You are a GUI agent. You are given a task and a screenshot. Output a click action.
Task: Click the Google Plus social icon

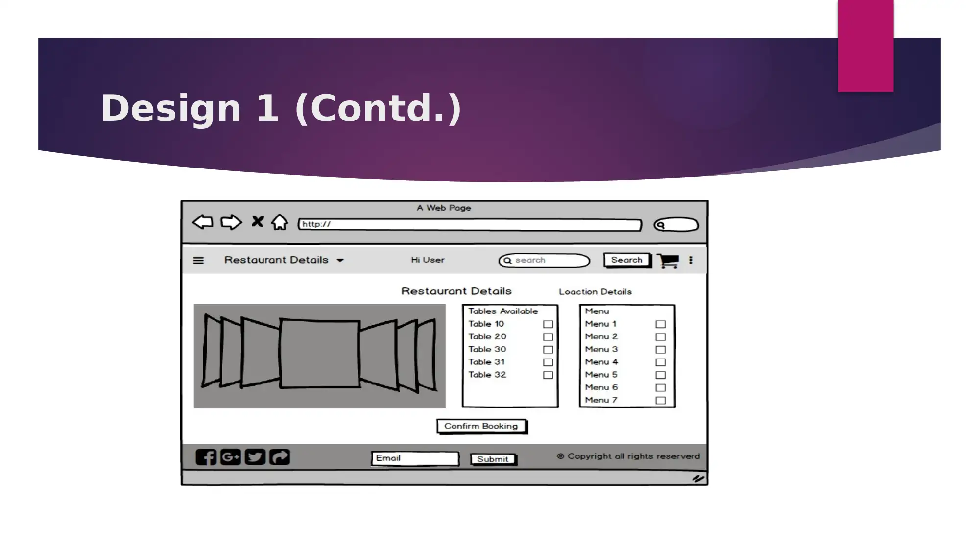click(231, 457)
